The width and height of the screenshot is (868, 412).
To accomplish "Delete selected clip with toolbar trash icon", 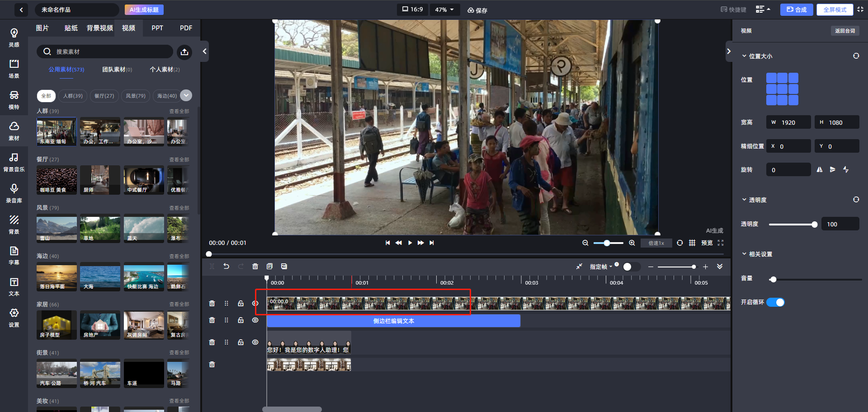I will click(x=255, y=267).
